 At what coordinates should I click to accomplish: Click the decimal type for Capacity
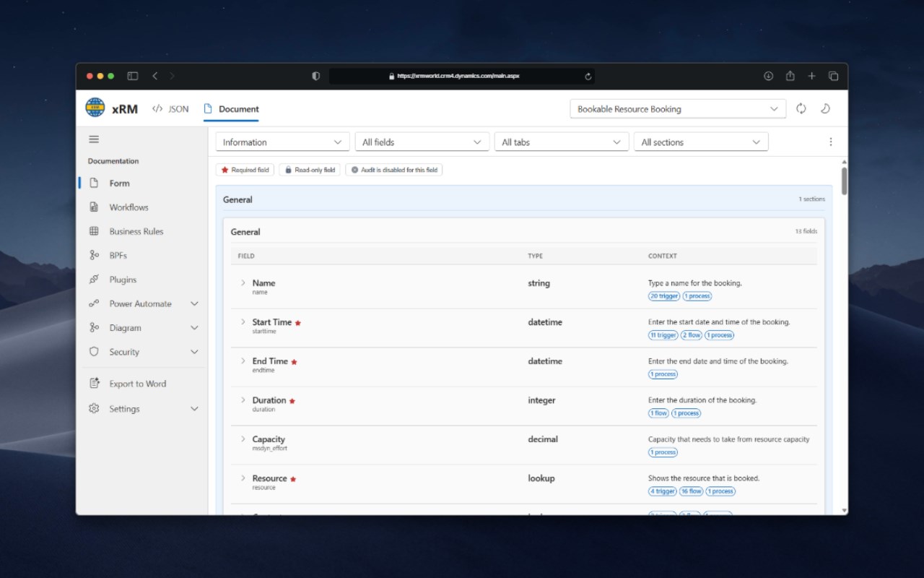coord(543,439)
